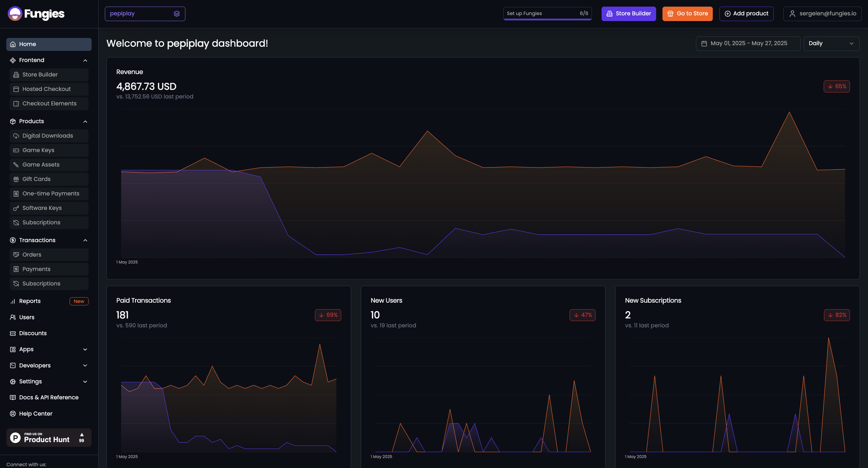Viewport: 868px width, 468px height.
Task: Click the Gift Cards gift icon
Action: [16, 179]
